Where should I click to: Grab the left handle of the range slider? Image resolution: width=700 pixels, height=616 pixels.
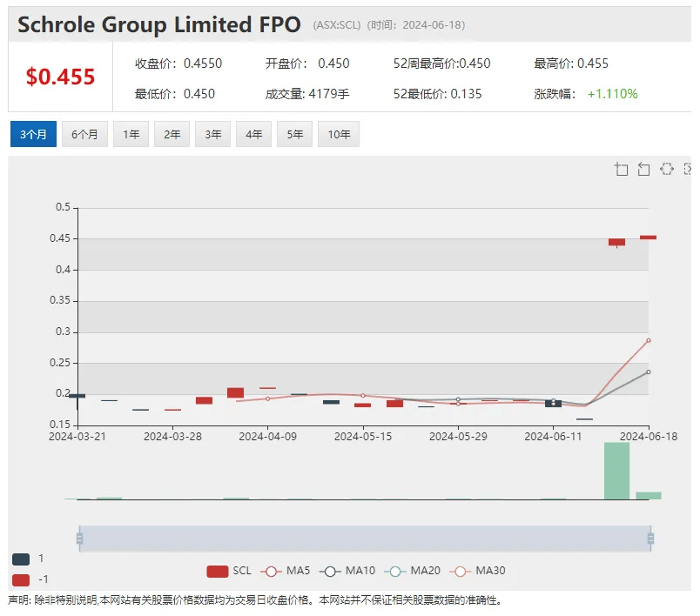[79, 539]
